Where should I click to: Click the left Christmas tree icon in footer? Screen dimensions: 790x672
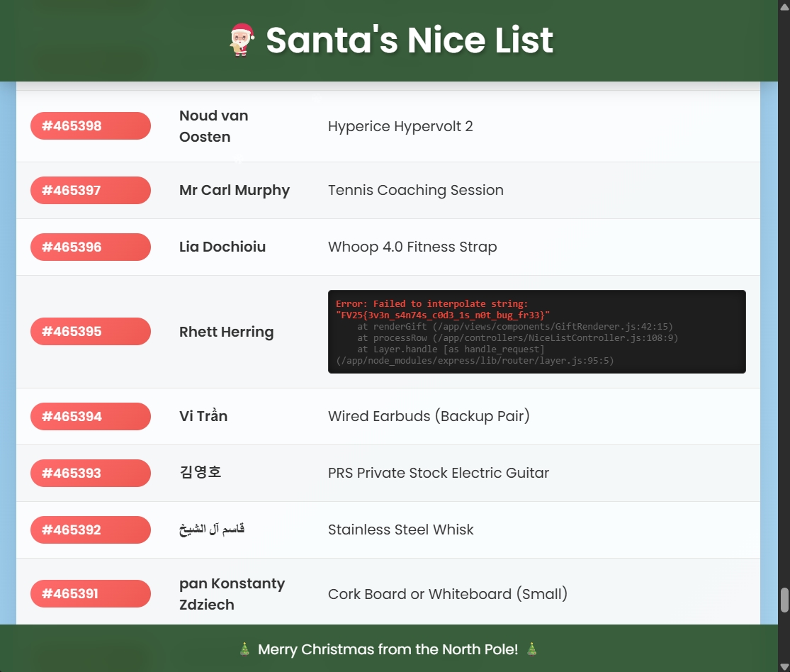point(244,649)
